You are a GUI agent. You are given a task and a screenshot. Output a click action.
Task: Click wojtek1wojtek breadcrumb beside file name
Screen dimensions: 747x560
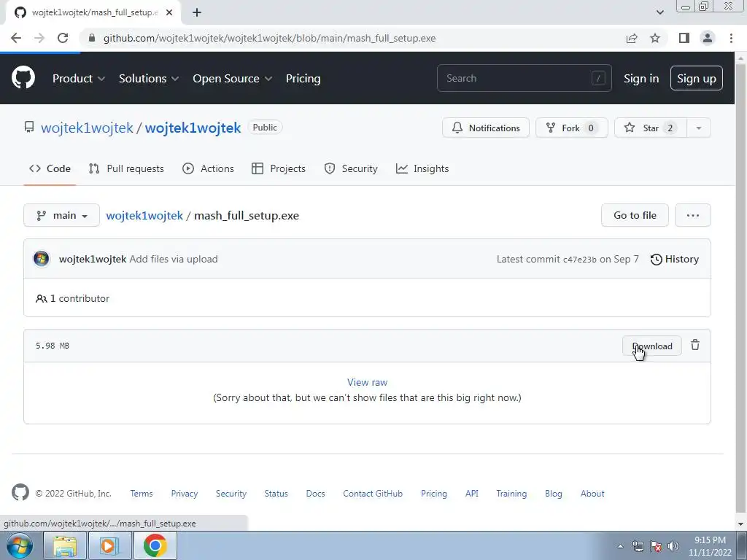(x=144, y=215)
